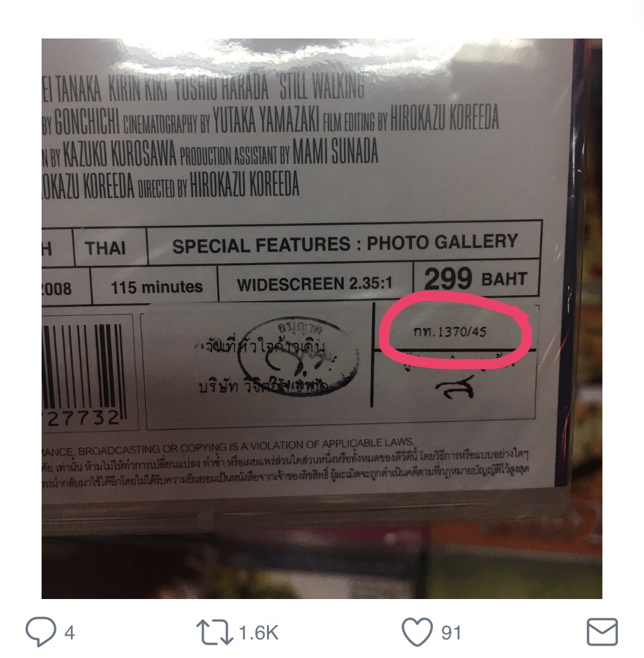Click the MAMI SUNADA credit in photo
Image resolution: width=644 pixels, height=658 pixels.
point(335,151)
